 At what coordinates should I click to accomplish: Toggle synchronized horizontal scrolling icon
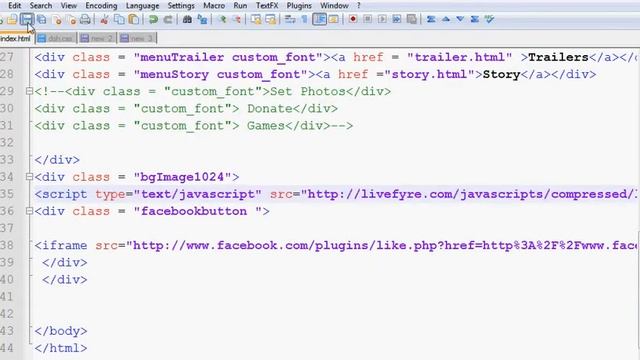271,19
